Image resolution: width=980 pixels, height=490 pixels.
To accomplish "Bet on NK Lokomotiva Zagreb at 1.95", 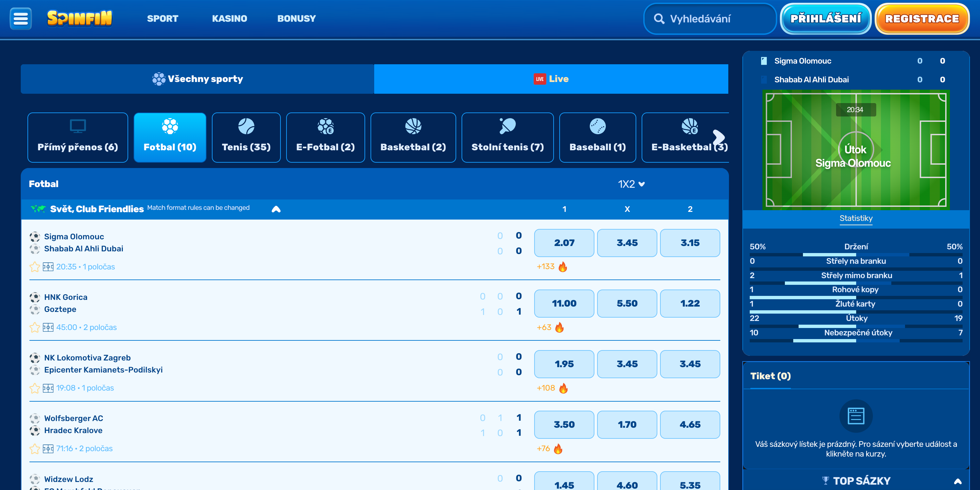I will [x=564, y=364].
